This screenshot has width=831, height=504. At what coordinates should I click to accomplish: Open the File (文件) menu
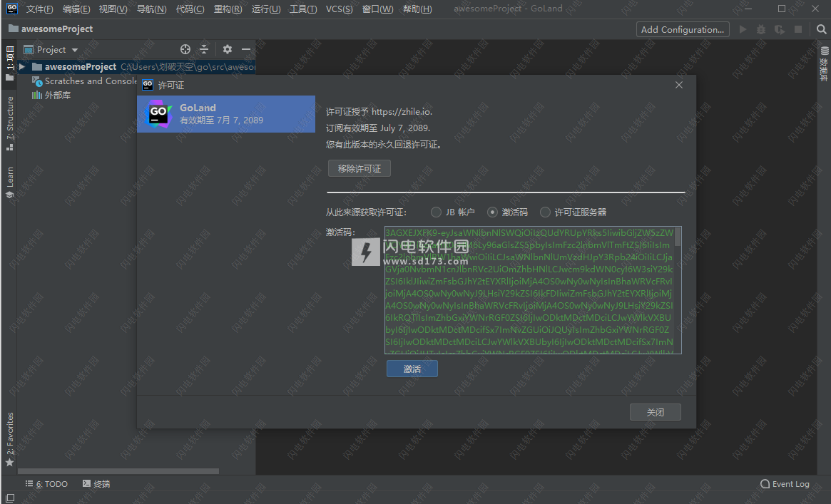point(39,9)
